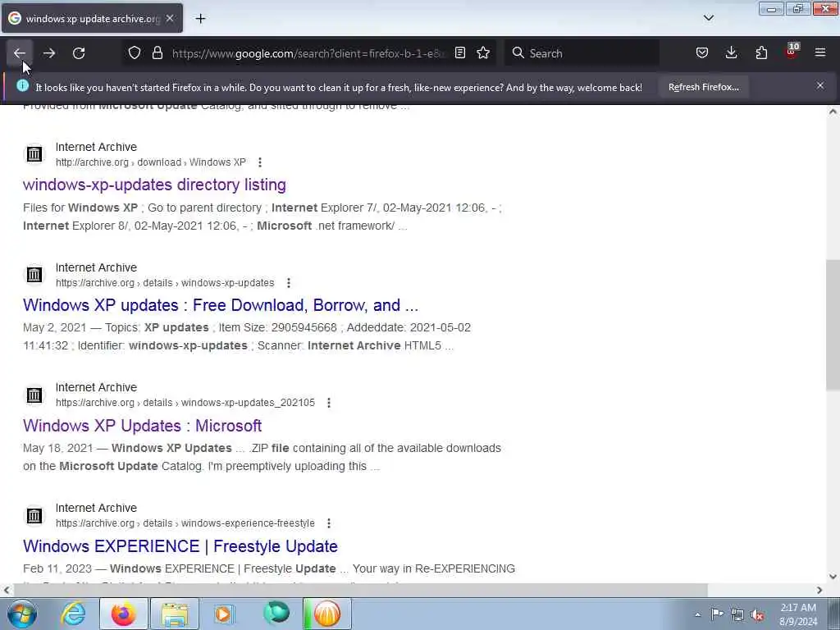The width and height of the screenshot is (840, 630).
Task: Click Internet Archive favicon beside windows-xp-updates_202105
Action: [34, 395]
